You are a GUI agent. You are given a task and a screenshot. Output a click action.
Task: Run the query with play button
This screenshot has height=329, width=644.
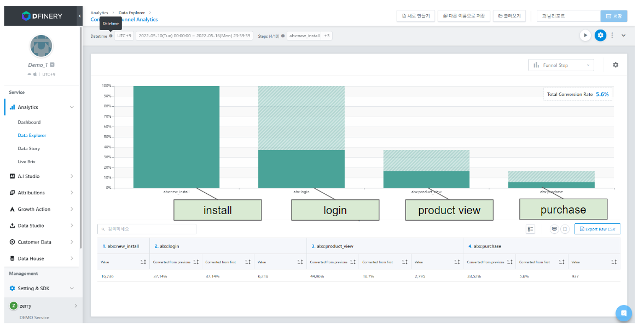[x=585, y=36]
